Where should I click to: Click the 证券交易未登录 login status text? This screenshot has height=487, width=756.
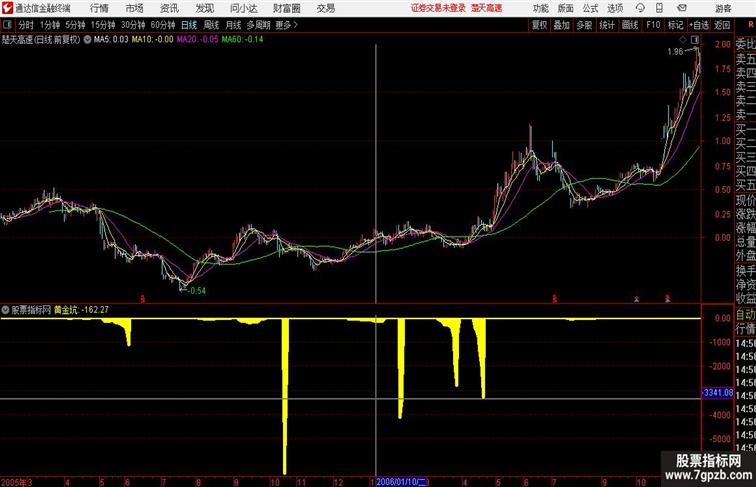coord(438,8)
